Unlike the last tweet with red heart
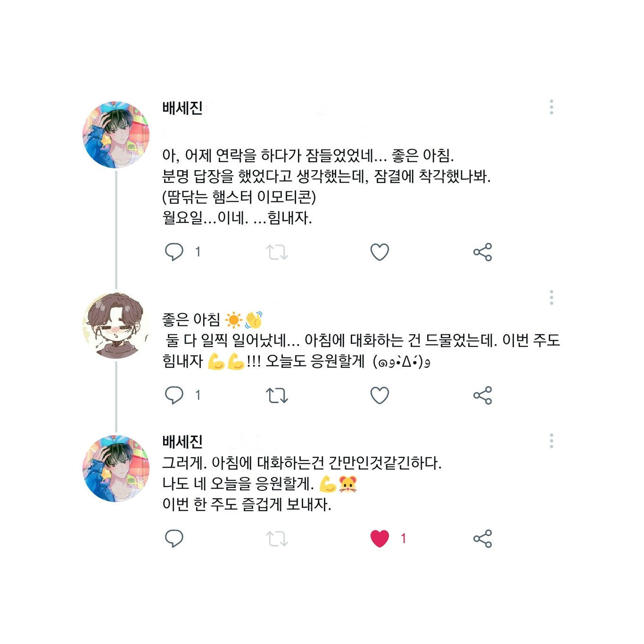Screen dimensions: 644x644 click(x=380, y=539)
